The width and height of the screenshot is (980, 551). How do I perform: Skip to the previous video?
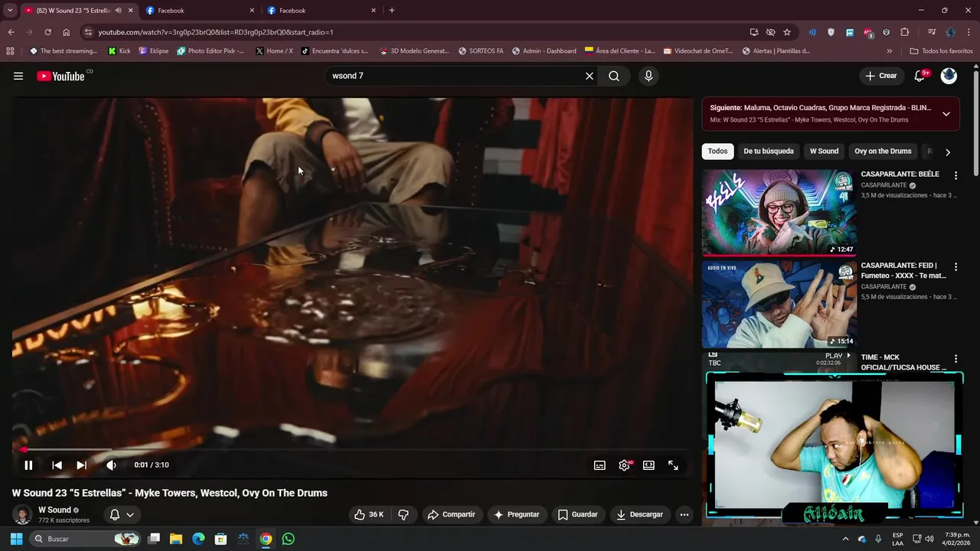pyautogui.click(x=57, y=465)
